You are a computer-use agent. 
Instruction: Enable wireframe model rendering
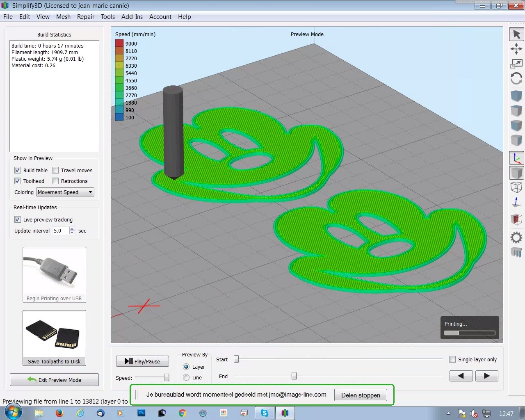click(516, 187)
